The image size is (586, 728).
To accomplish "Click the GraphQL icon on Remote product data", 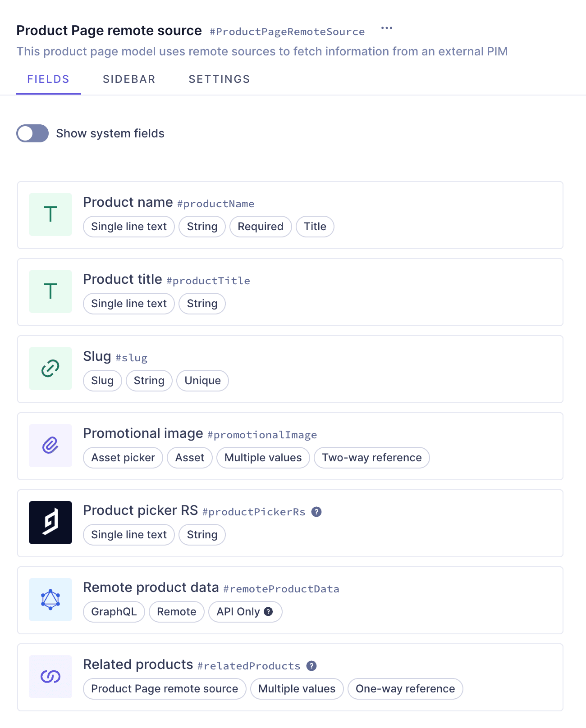I will 50,600.
